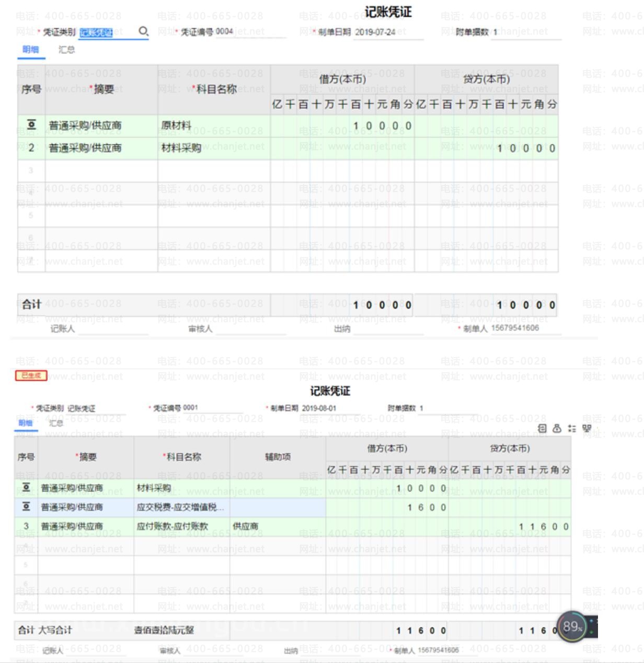Click 贷方(本币) header in voucher 0001

point(510,449)
